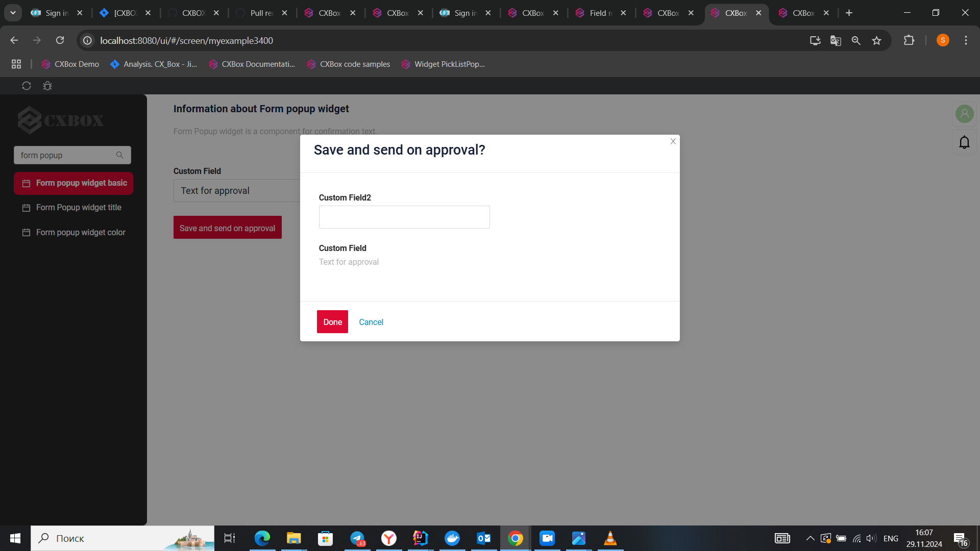Click the sidebar search input field
Viewport: 980px width, 551px height.
click(x=72, y=155)
